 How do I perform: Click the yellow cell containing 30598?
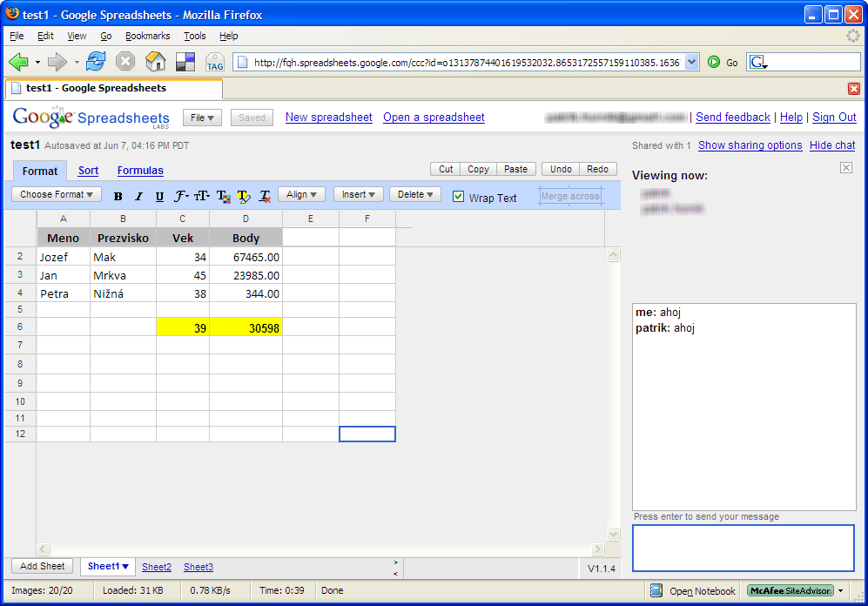tap(246, 327)
